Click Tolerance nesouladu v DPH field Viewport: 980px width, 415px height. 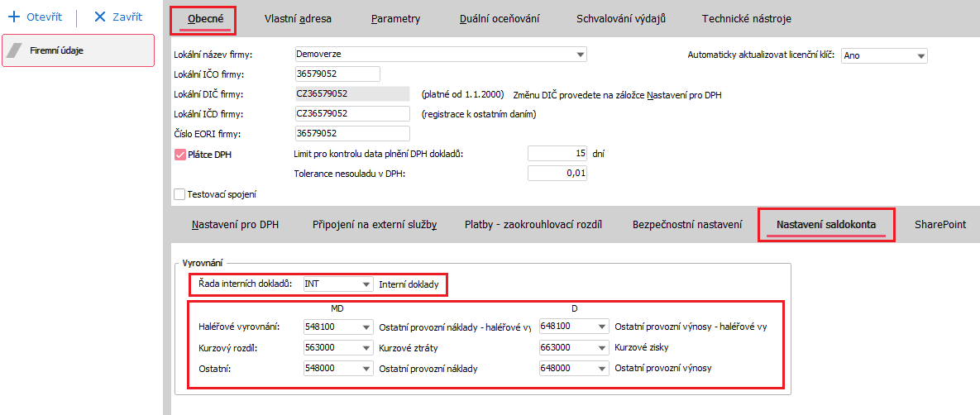[x=557, y=173]
